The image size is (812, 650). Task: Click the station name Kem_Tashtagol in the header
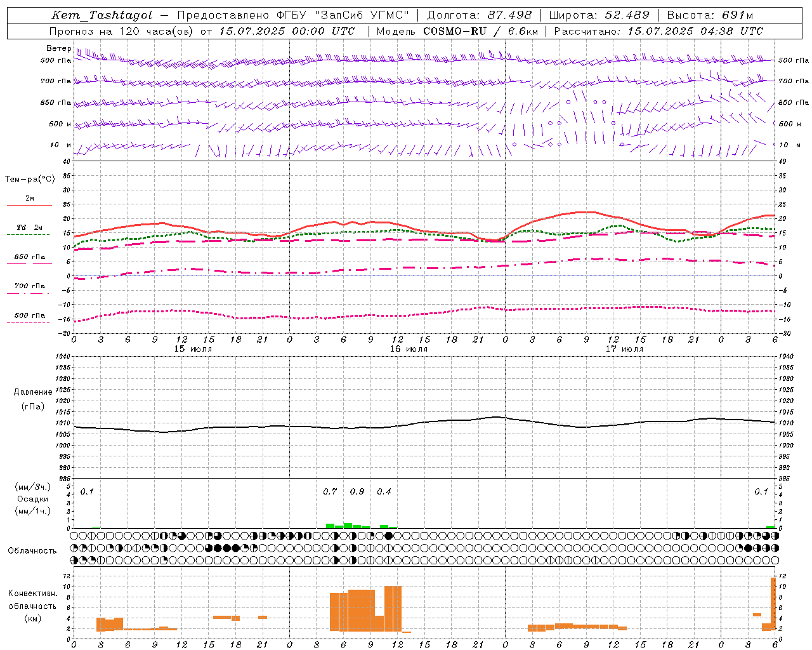[102, 15]
